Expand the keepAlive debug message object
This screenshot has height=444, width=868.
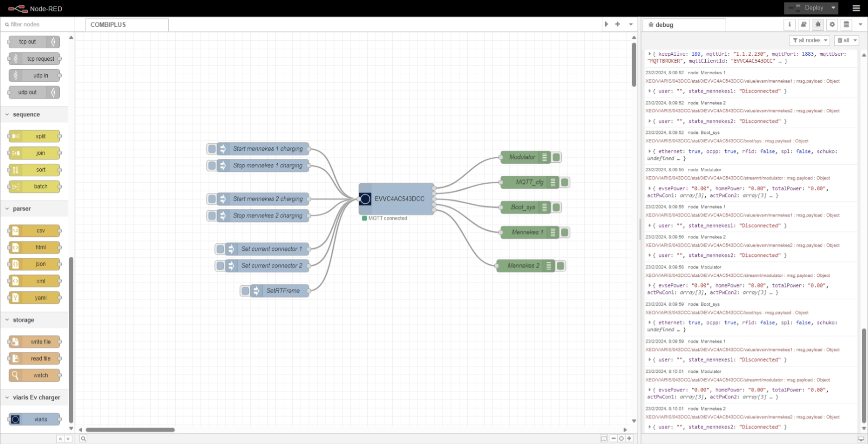coord(650,54)
